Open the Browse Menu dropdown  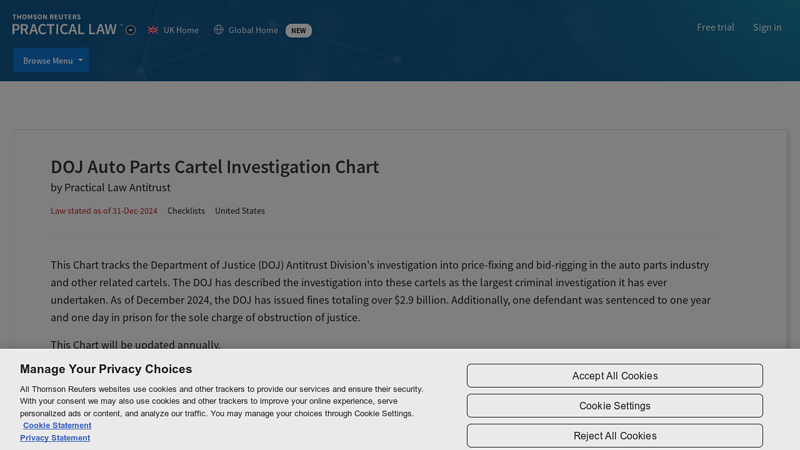(51, 60)
